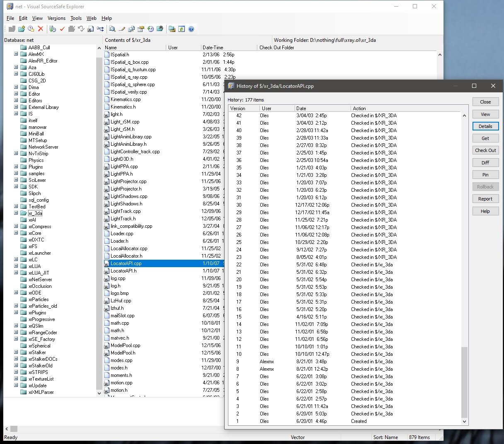This screenshot has height=444, width=504.
Task: Click the Label Version clock toolbar icon
Action: 31,29
